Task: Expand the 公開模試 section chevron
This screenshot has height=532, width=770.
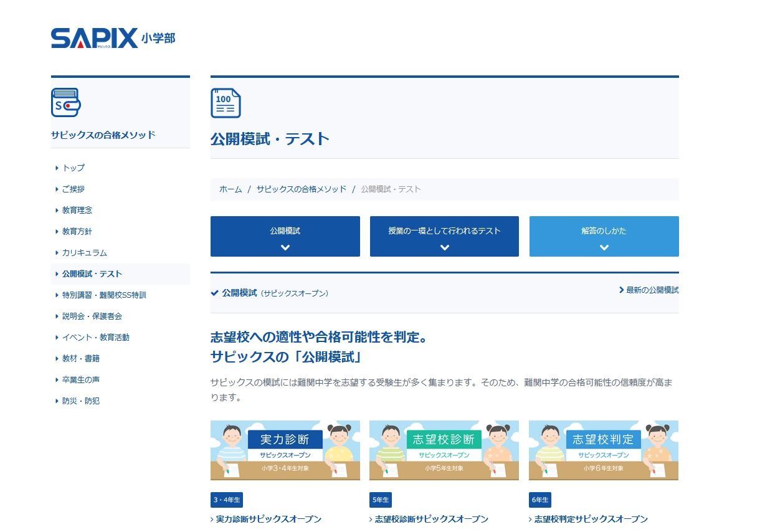Action: point(285,247)
